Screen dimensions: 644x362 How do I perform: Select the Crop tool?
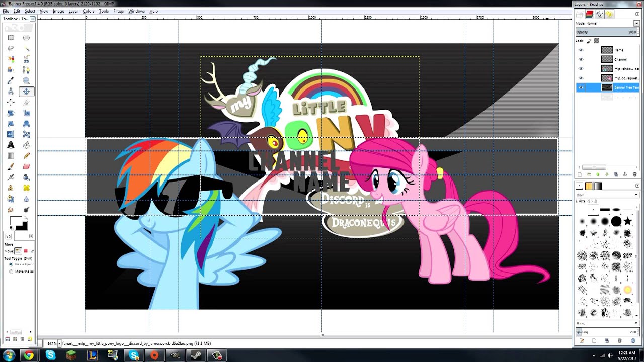point(26,102)
